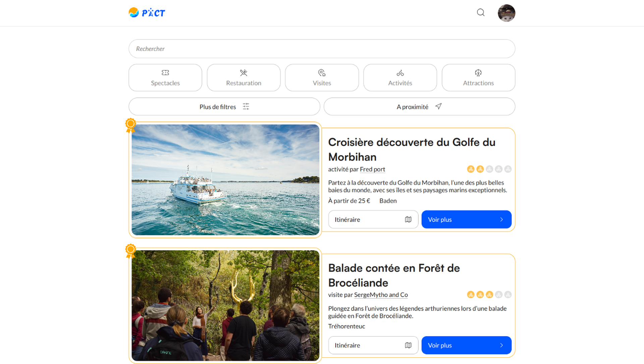Click the location arrow next to A proximité
The height and width of the screenshot is (364, 644).
[x=438, y=106]
